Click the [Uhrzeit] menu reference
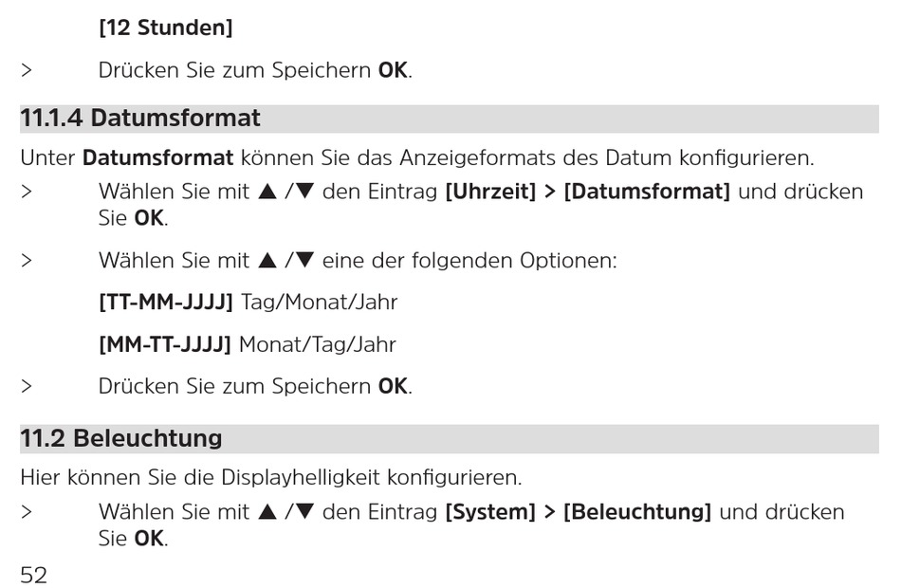The height and width of the screenshot is (588, 901). [490, 192]
